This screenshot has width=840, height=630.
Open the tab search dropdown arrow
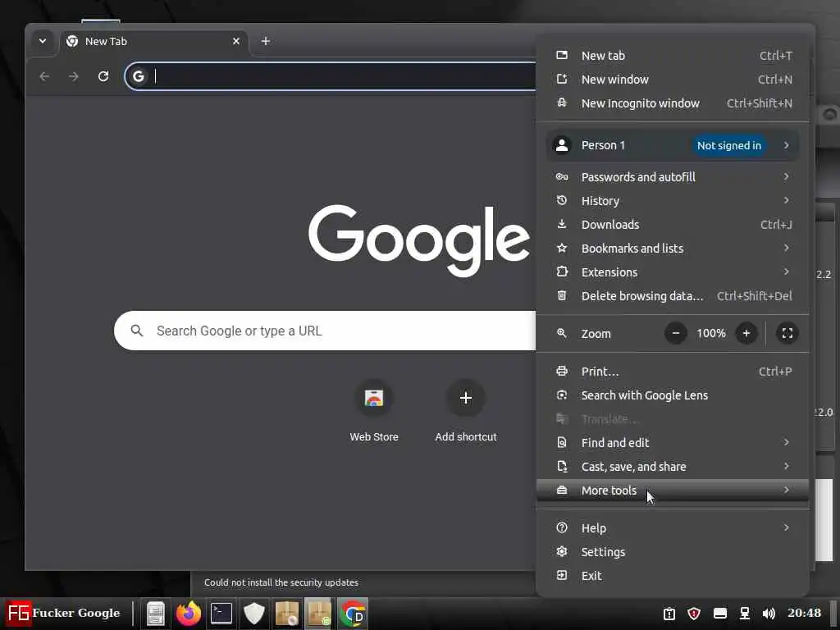tap(43, 41)
